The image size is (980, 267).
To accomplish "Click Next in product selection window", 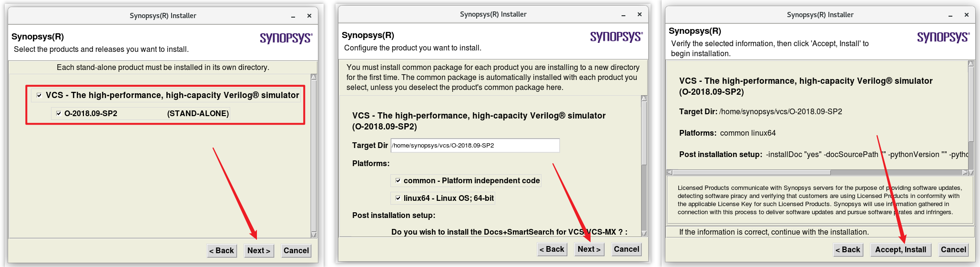I will point(259,250).
